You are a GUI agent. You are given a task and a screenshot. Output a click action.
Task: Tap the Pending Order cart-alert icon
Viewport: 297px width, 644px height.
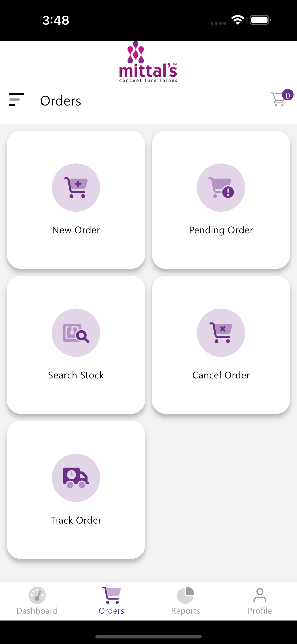pyautogui.click(x=221, y=187)
